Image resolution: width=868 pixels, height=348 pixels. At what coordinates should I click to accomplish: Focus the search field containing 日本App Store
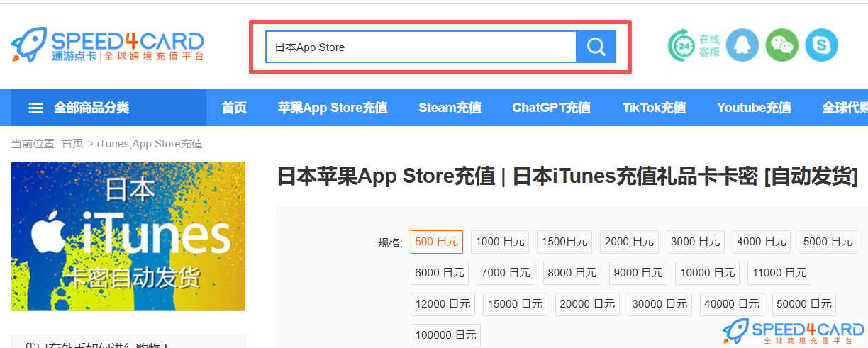coord(421,47)
